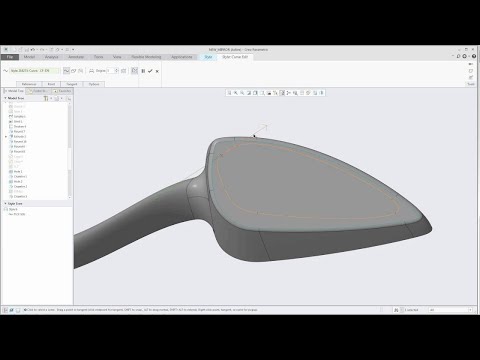Click the command search magnifier icon
The width and height of the screenshot is (480, 360).
pos(458,56)
